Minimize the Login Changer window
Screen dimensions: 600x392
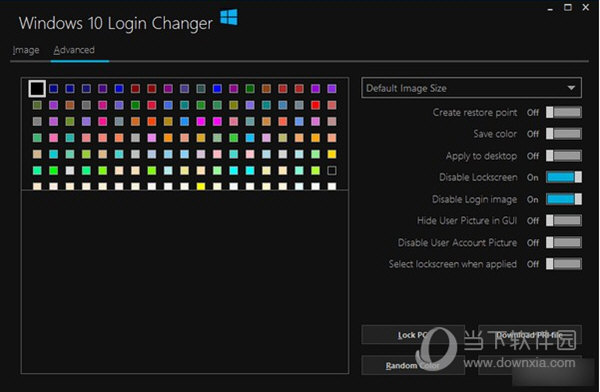pyautogui.click(x=550, y=8)
